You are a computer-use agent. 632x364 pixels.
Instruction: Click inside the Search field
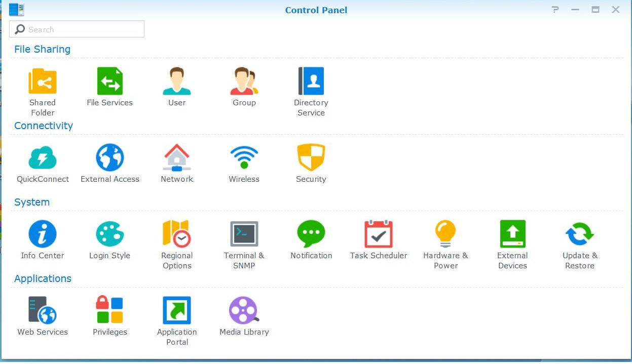(76, 29)
